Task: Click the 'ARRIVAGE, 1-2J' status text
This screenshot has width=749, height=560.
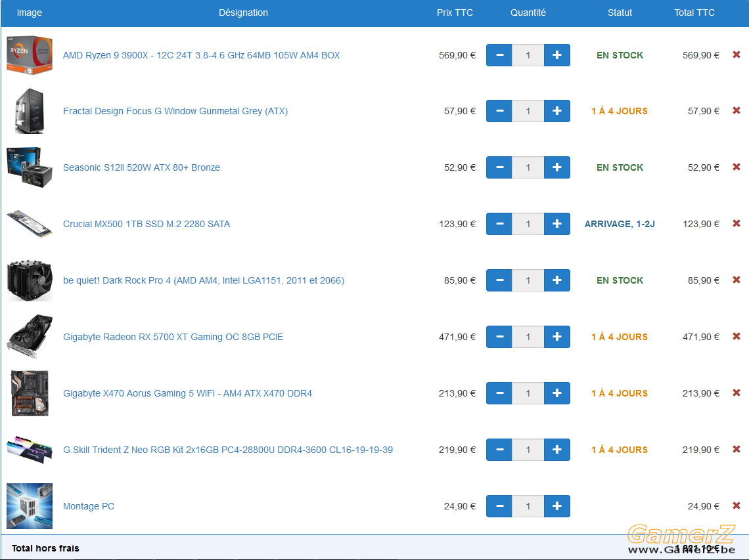Action: (620, 224)
